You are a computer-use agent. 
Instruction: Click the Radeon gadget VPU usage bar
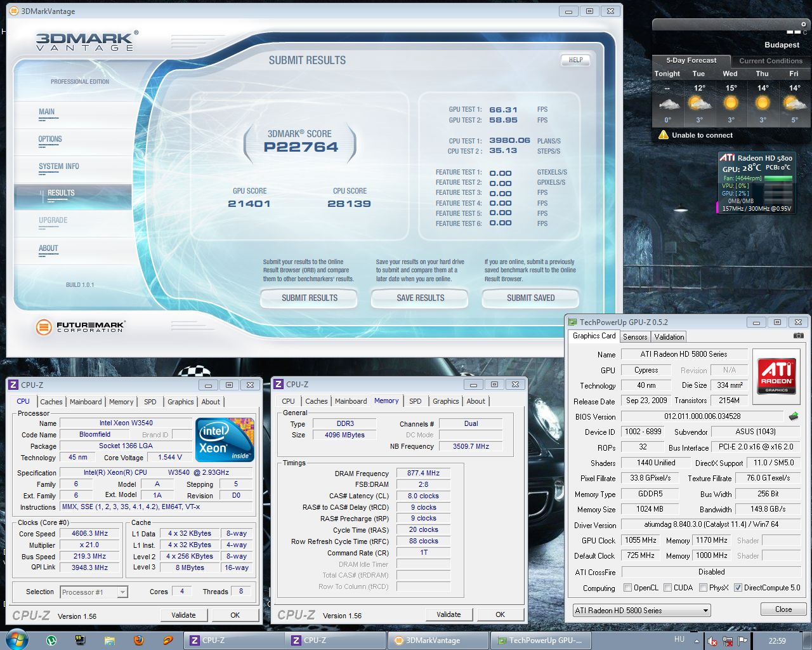click(779, 186)
